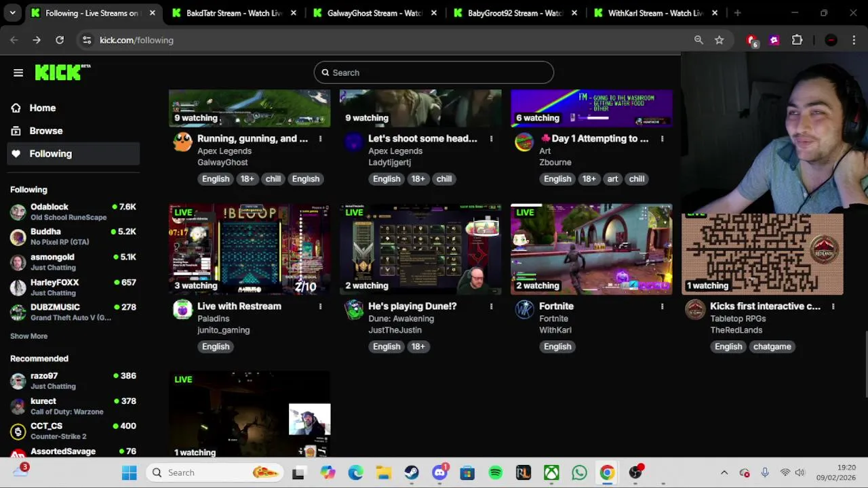Open Odablock channel in Following list
This screenshot has width=868, height=488.
coord(73,211)
